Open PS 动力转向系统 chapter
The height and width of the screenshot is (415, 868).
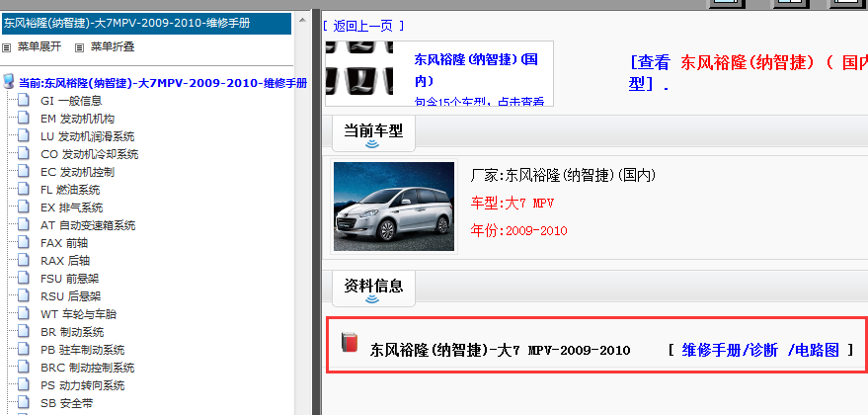pyautogui.click(x=83, y=385)
